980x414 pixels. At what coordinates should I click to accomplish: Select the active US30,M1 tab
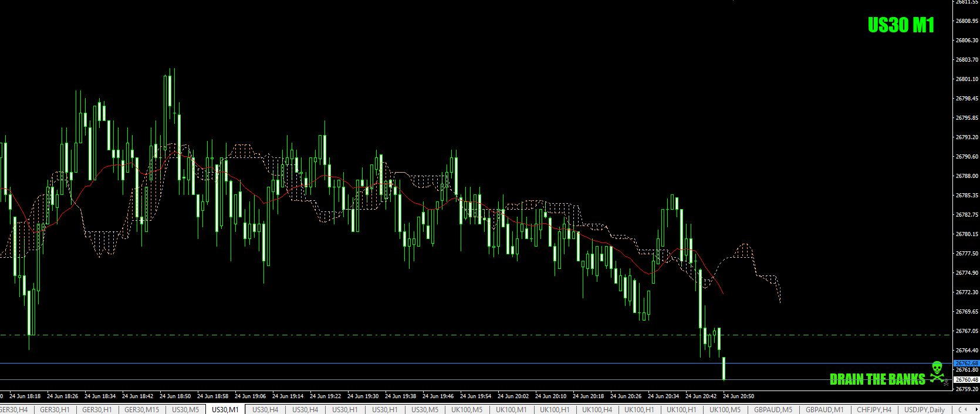pyautogui.click(x=225, y=409)
